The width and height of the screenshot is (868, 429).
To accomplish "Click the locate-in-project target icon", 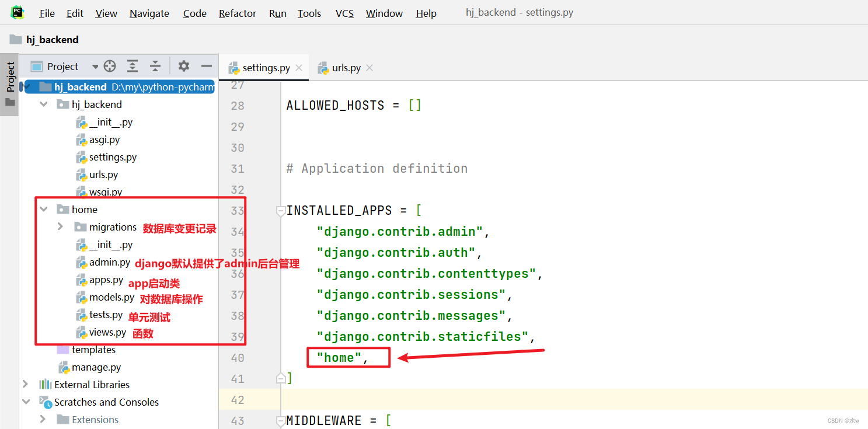I will coord(110,66).
